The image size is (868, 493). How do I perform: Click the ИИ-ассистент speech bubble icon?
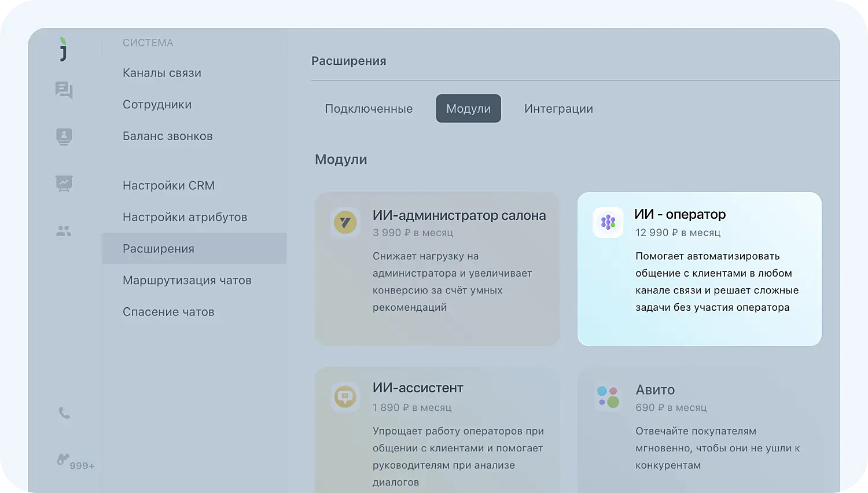tap(345, 396)
